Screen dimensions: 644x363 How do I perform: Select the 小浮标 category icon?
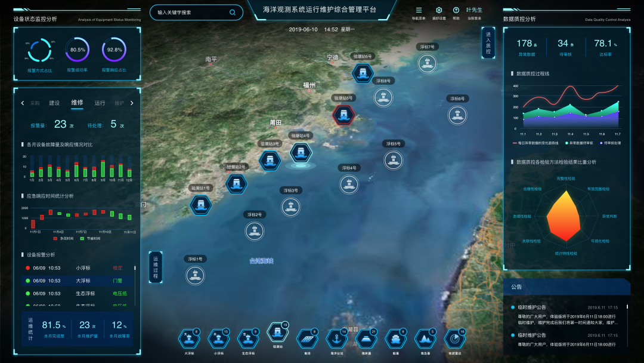[218, 339]
